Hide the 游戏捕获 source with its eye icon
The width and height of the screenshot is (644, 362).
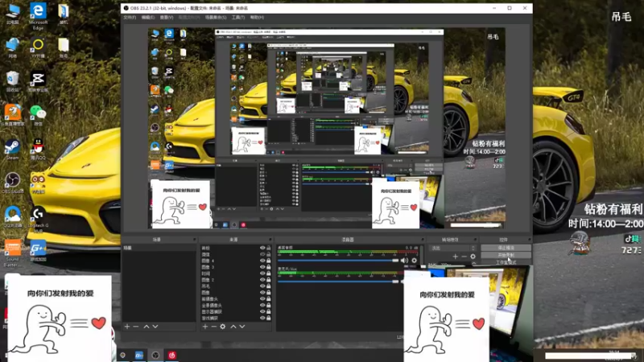(x=262, y=318)
